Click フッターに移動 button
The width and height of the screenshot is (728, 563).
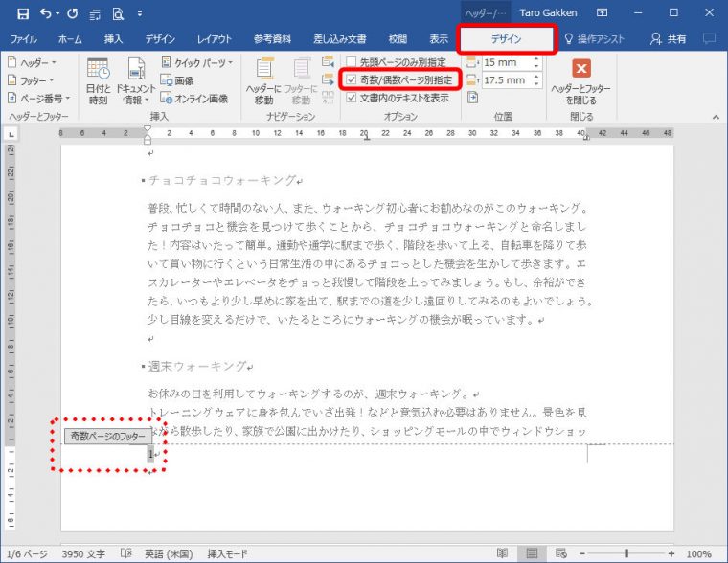coord(301,81)
